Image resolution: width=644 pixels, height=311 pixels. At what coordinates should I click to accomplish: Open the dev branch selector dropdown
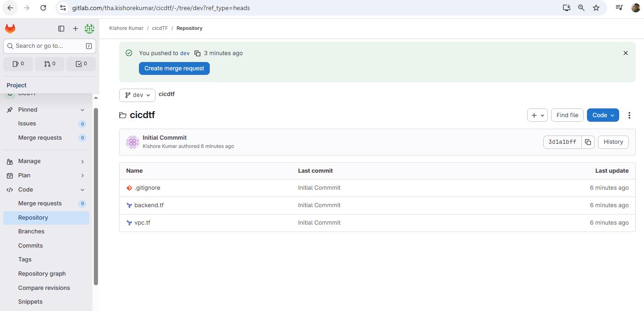pos(137,95)
